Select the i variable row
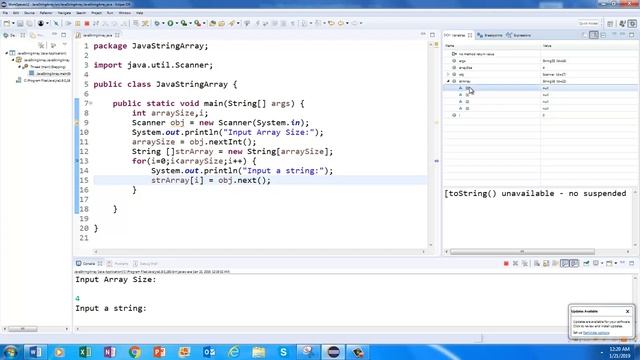 540,116
